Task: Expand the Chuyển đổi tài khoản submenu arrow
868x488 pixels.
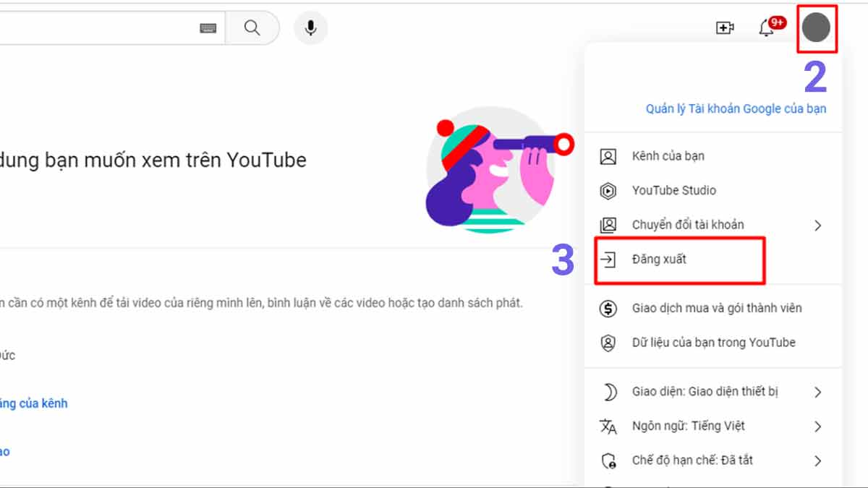Action: click(817, 226)
